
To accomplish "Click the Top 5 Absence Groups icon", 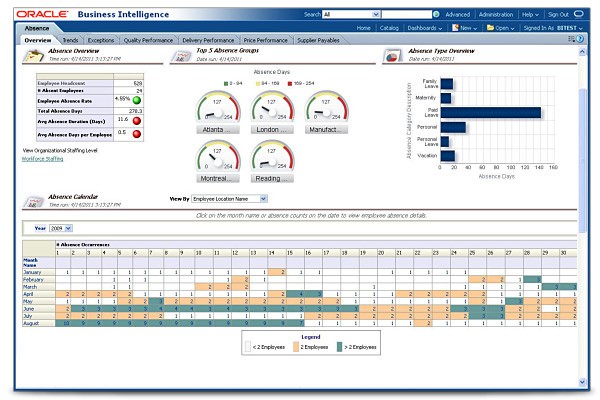I will pos(181,56).
